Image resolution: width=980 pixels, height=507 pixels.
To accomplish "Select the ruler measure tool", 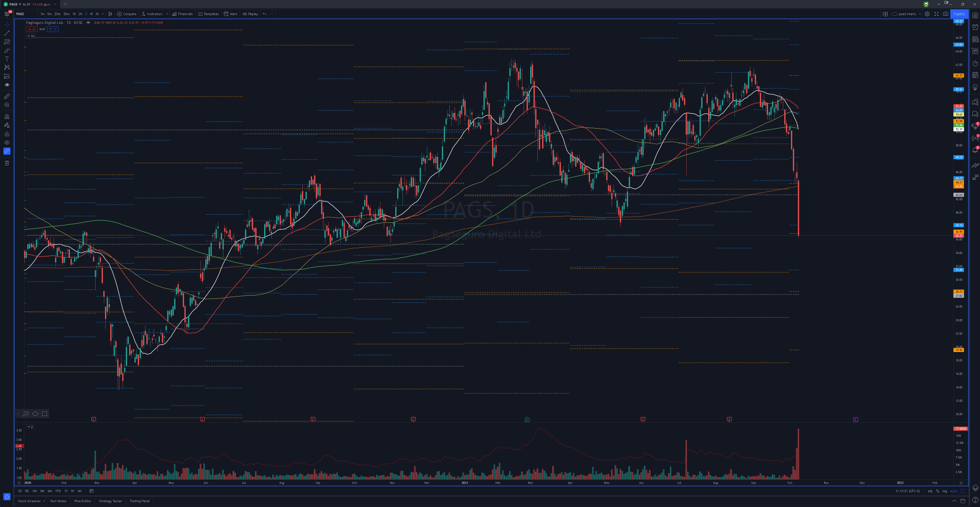I will [7, 96].
